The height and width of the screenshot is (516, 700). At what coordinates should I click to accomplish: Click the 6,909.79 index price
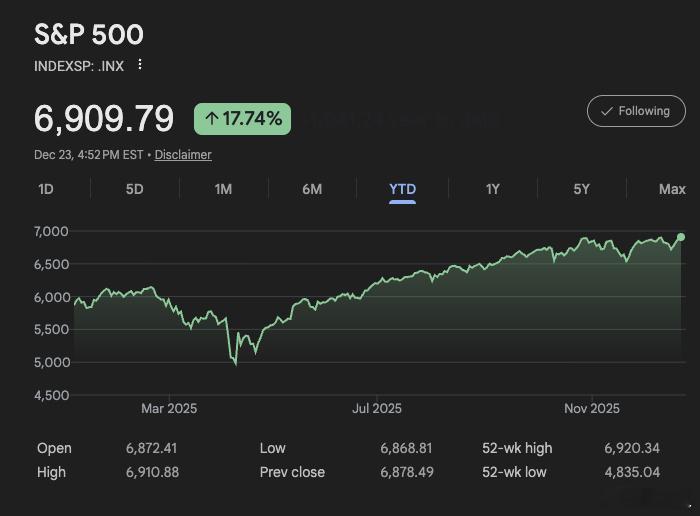click(x=104, y=119)
